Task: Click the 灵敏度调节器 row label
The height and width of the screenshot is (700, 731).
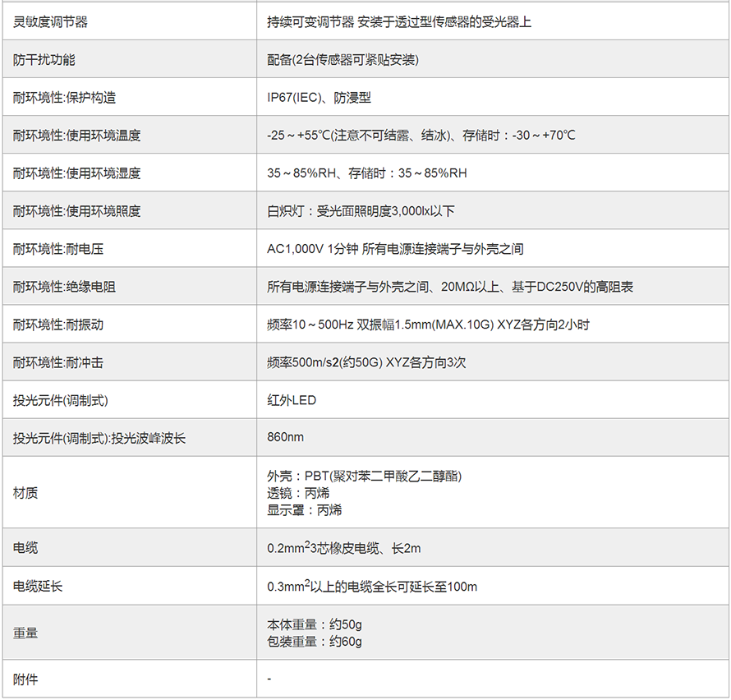Action: click(x=50, y=22)
